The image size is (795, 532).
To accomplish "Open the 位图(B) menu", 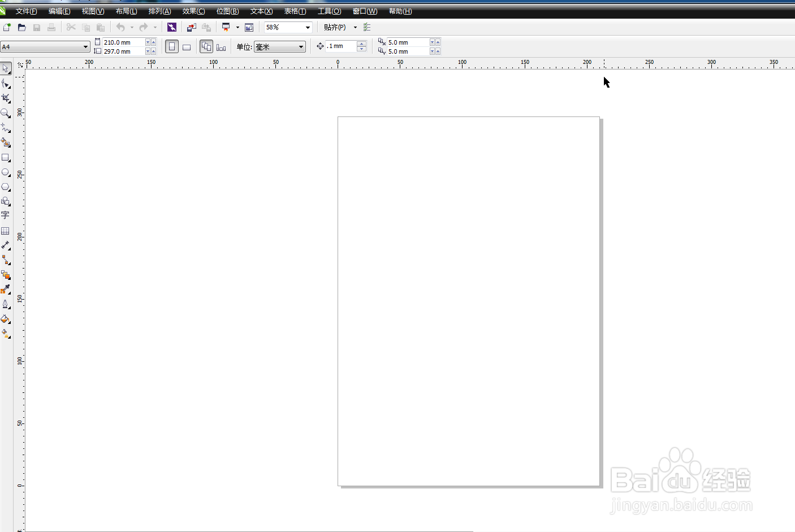I will tap(227, 11).
